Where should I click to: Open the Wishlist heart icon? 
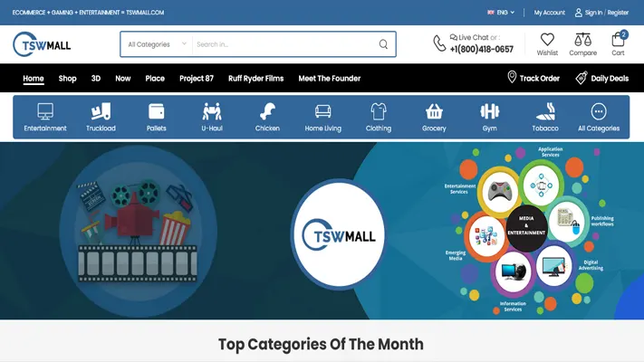(x=547, y=40)
